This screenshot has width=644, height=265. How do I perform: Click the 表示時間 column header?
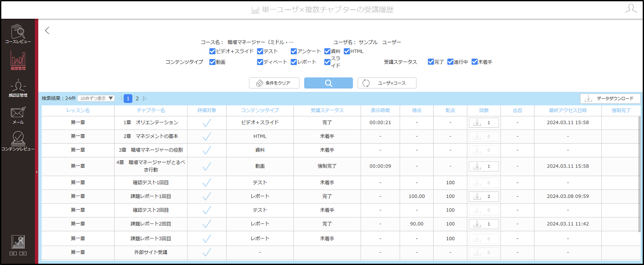(380, 110)
